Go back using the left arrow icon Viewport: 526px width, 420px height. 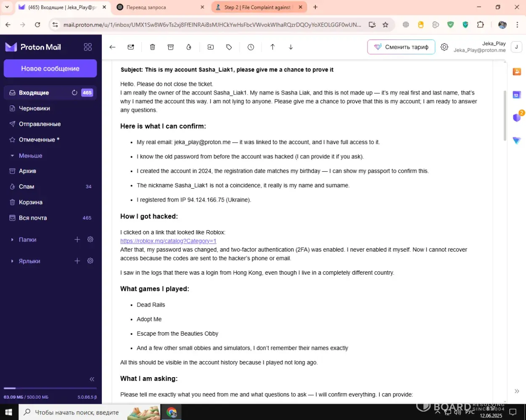click(112, 47)
